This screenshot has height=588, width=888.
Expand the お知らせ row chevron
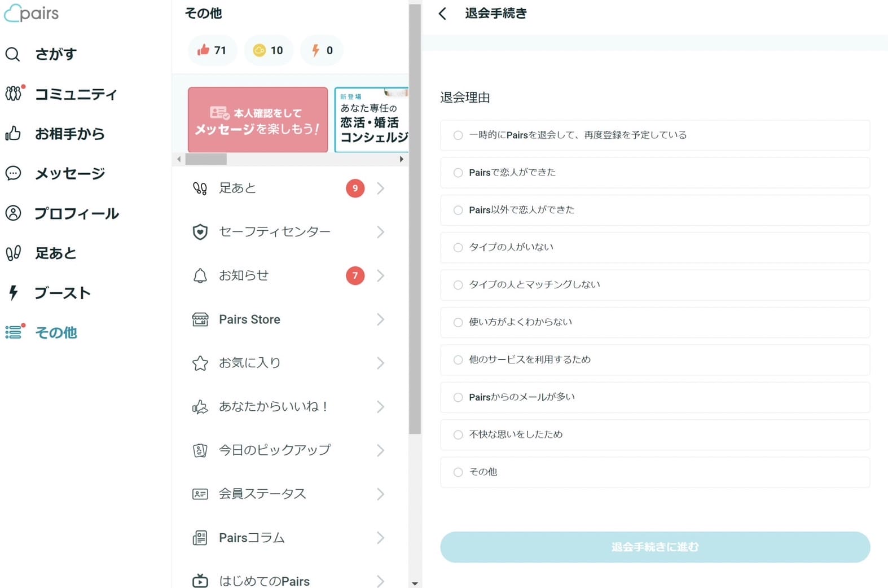pyautogui.click(x=381, y=275)
